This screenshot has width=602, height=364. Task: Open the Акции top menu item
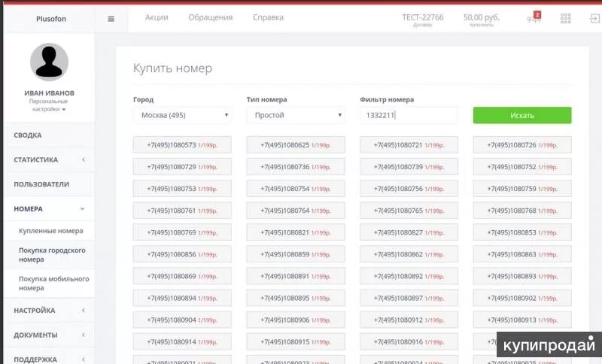pyautogui.click(x=157, y=17)
